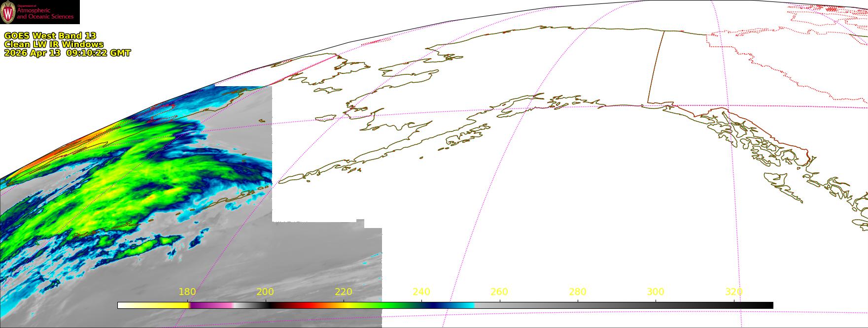Click the 2026 Apr 13 GMT timestamp
The image size is (868, 328).
[67, 53]
